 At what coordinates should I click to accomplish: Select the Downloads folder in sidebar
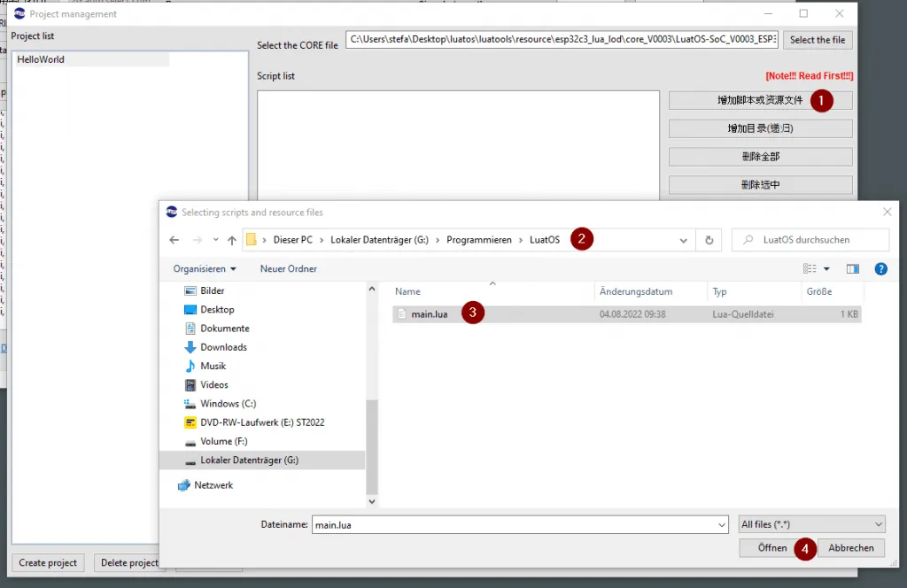(x=223, y=347)
